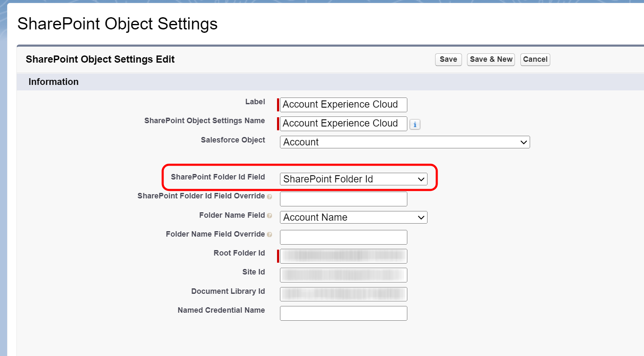Viewport: 644px width, 356px height.
Task: Click the Save & New button
Action: (491, 59)
